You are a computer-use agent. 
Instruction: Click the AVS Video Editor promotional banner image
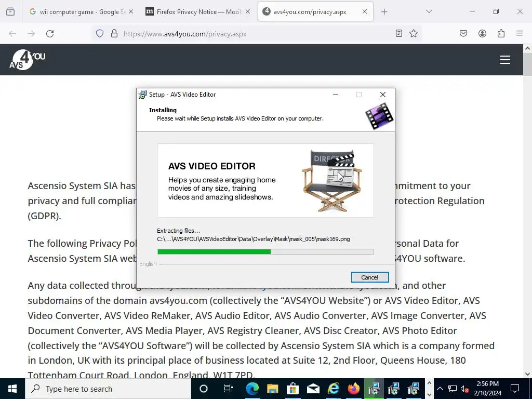265,180
